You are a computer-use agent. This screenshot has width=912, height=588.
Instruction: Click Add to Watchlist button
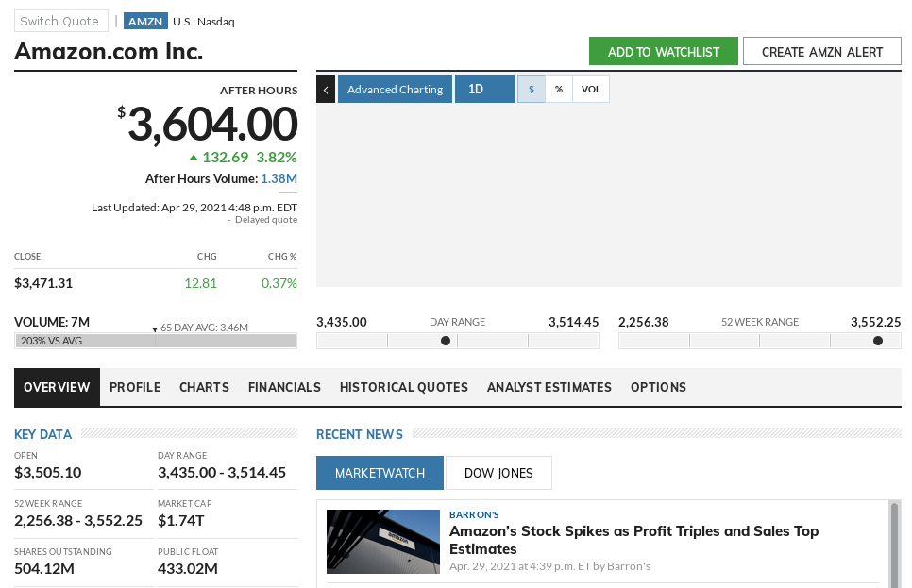663,52
